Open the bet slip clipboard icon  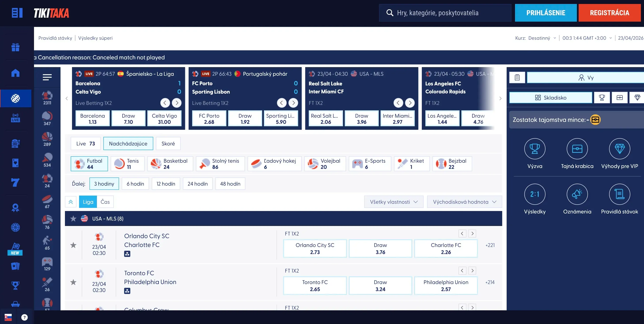coord(517,78)
